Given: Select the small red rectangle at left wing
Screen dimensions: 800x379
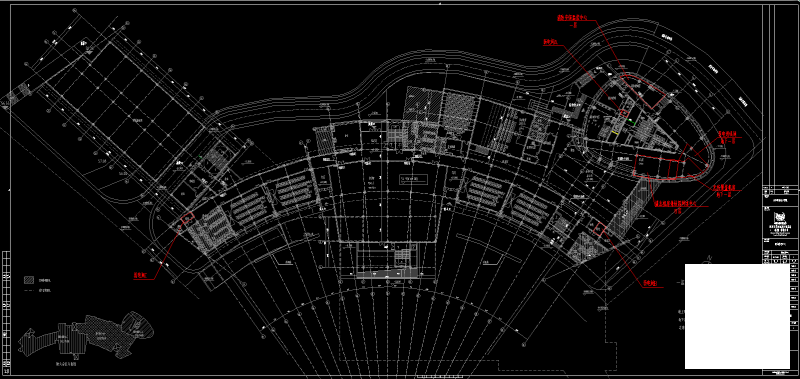Looking at the screenshot, I should (188, 218).
